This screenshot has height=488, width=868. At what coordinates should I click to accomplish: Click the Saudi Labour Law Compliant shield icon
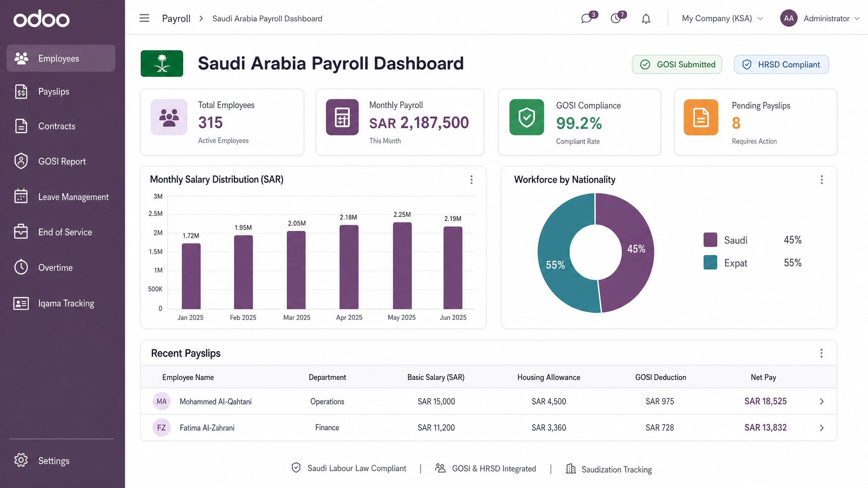point(296,468)
